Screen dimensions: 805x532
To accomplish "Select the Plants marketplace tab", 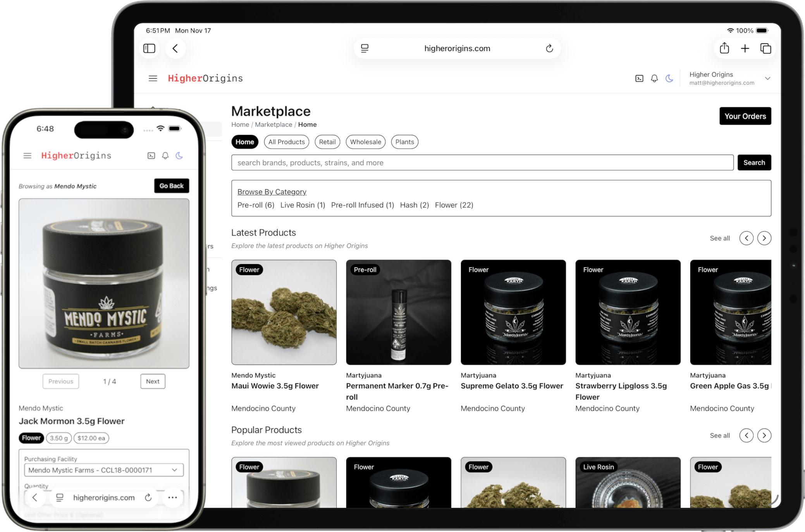I will click(404, 142).
